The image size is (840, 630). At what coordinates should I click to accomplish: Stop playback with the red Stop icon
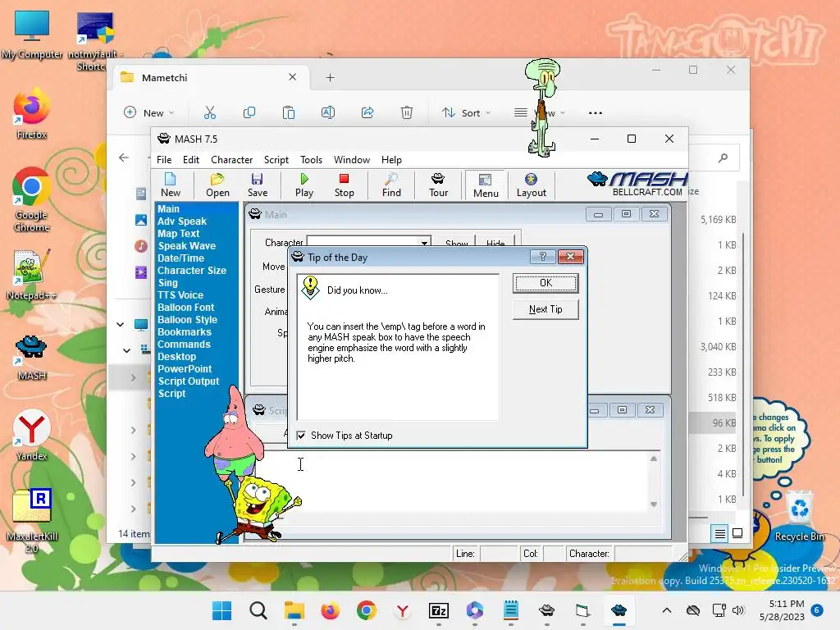point(344,185)
